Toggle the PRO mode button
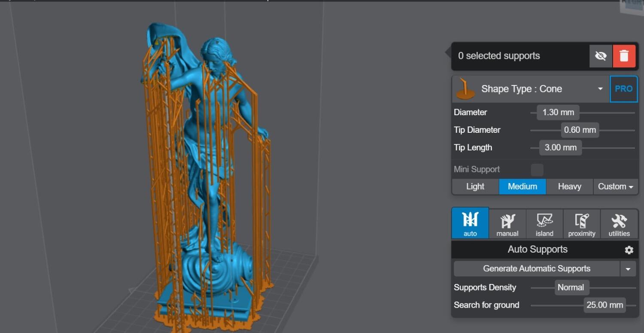 click(623, 89)
